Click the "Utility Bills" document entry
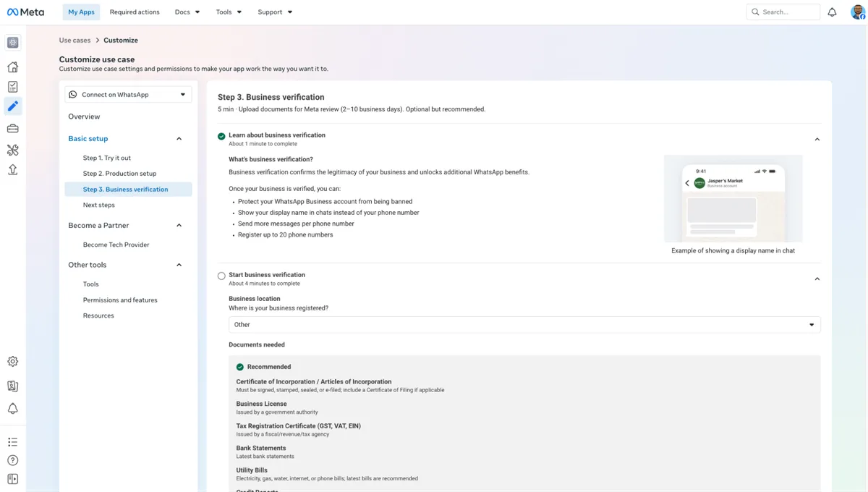Screen dimensions: 868x492 252,470
